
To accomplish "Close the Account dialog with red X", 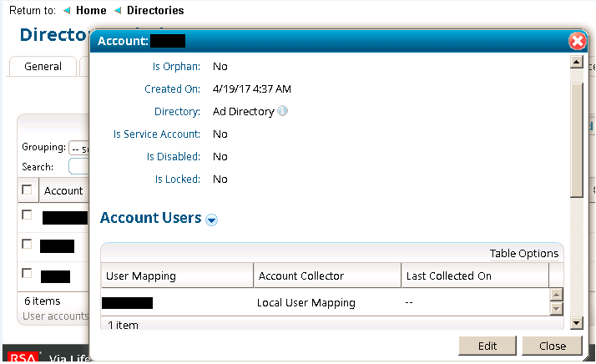I will pyautogui.click(x=576, y=41).
